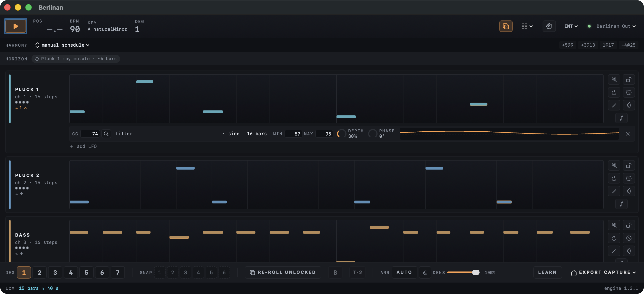
Task: Click the sound waves icon on Pluck 2
Action: (629, 191)
